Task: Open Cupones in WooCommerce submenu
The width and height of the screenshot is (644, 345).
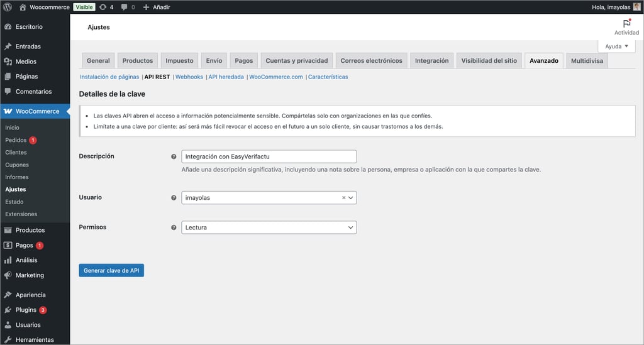Action: coord(17,165)
